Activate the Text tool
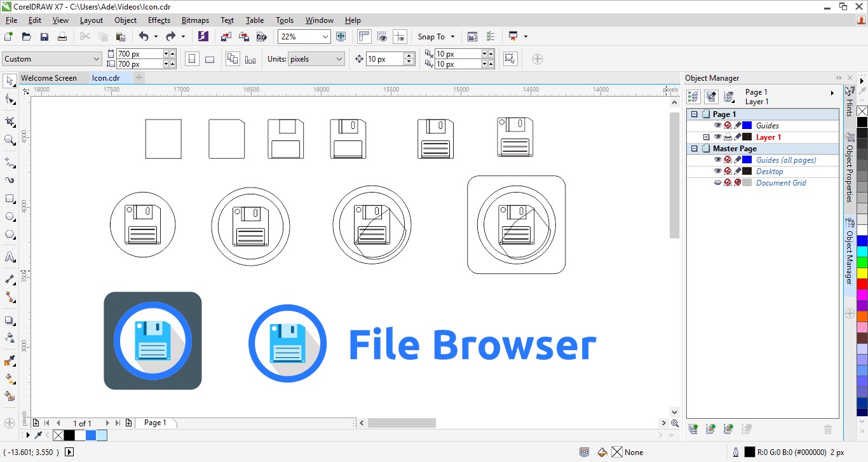This screenshot has width=868, height=462. [10, 257]
